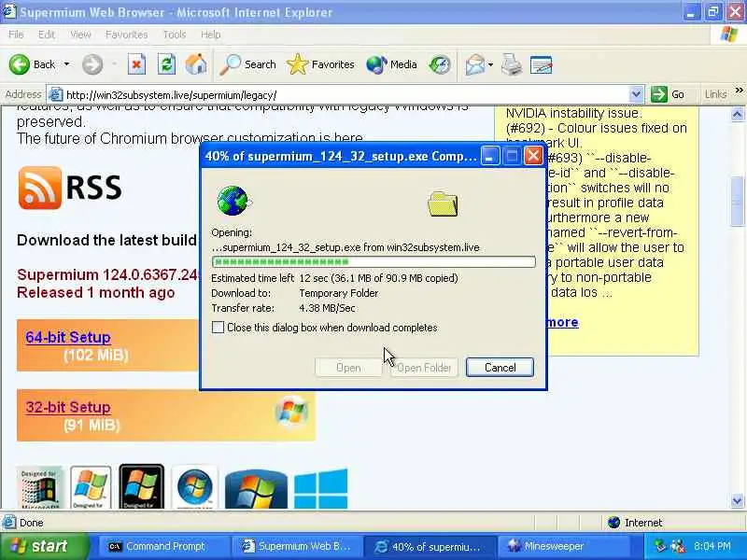The image size is (747, 560).
Task: Click the vertical scrollbar thumb
Action: coord(737,202)
